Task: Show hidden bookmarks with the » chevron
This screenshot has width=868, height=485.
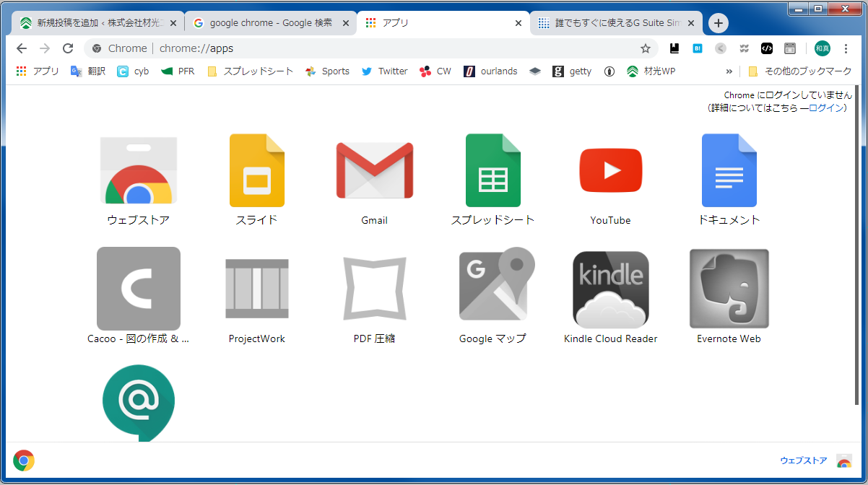Action: click(x=729, y=71)
